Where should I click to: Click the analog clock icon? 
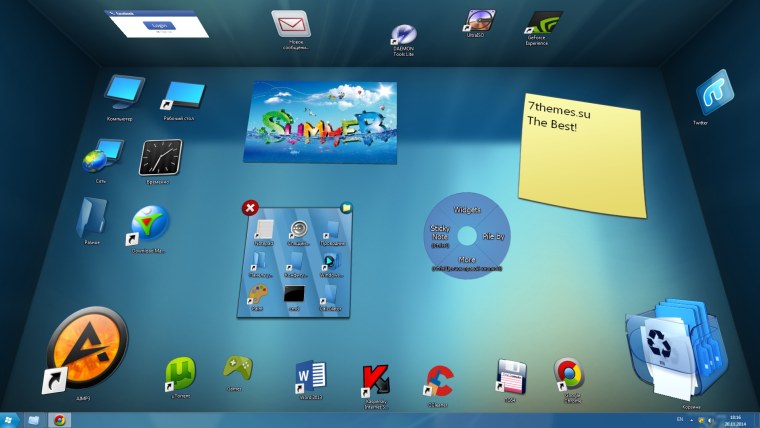[x=160, y=157]
